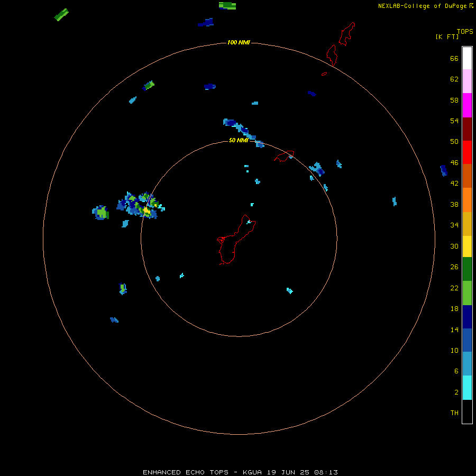Click the orange swatch at the 38 level
Screen dimensions: 476x476
click(x=467, y=200)
